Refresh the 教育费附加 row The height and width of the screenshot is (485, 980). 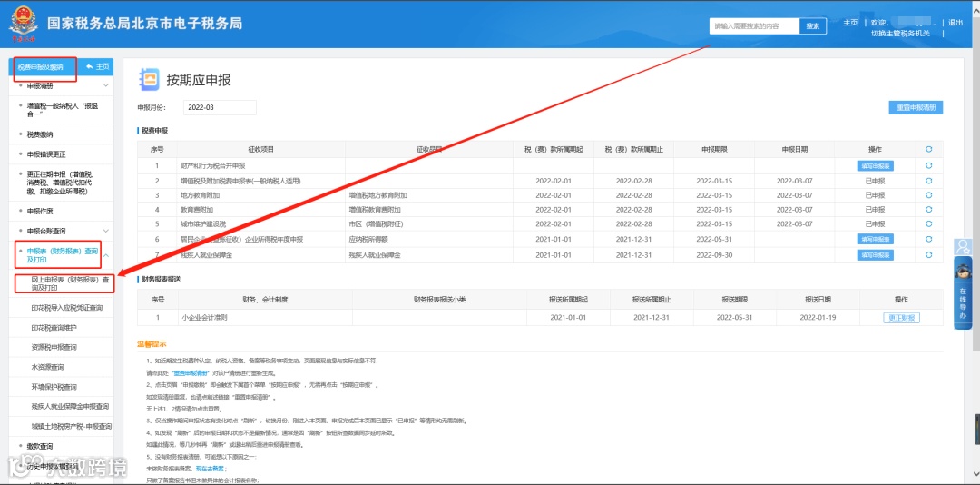tap(929, 210)
